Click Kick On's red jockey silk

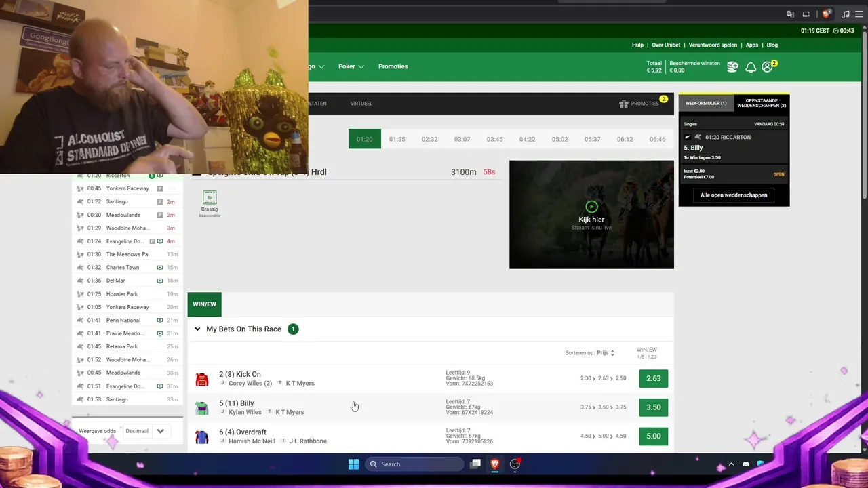coord(201,380)
